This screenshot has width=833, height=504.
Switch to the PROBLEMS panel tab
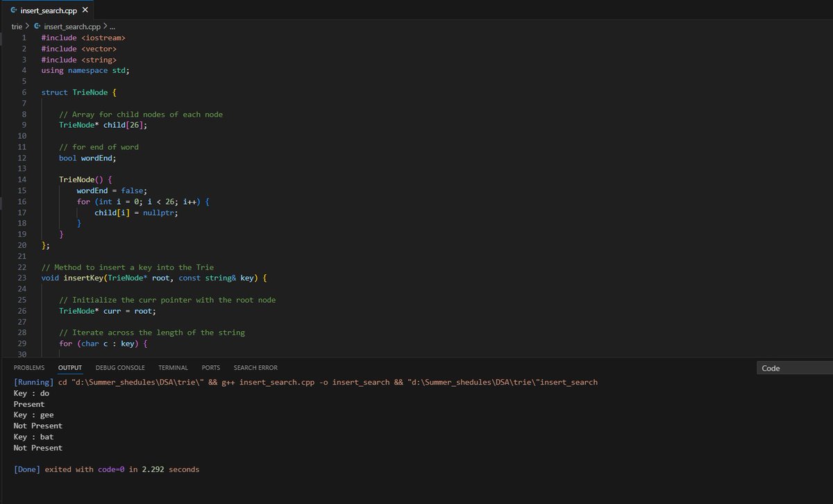[x=29, y=368]
